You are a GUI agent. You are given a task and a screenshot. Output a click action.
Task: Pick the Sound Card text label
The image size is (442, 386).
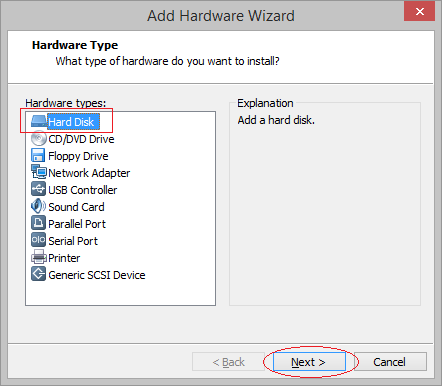76,207
